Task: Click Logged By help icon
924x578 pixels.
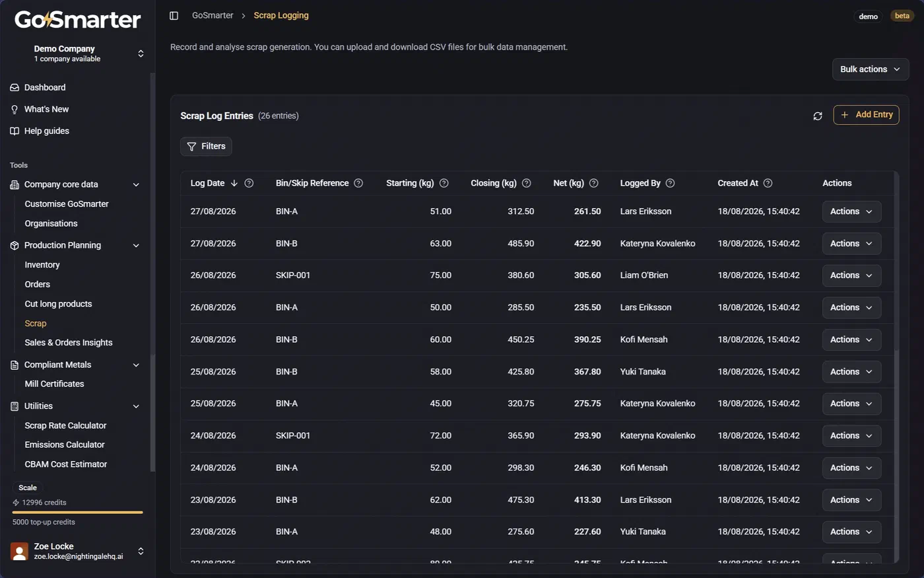Action: pos(671,183)
